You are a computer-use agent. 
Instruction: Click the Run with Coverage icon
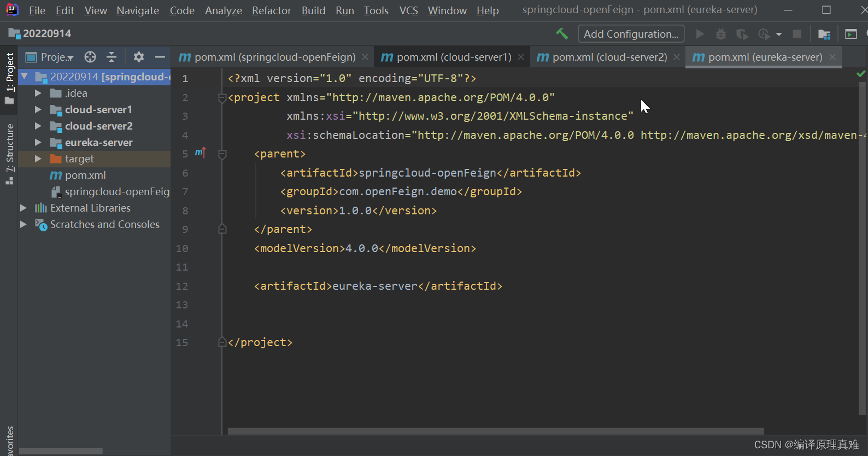click(x=742, y=34)
